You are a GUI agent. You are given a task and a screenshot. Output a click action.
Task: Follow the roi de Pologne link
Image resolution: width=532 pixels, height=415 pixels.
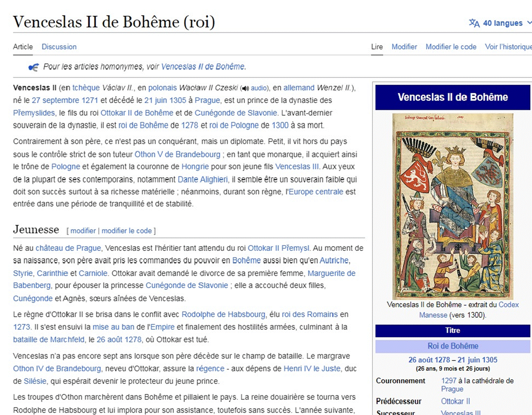[x=234, y=125]
